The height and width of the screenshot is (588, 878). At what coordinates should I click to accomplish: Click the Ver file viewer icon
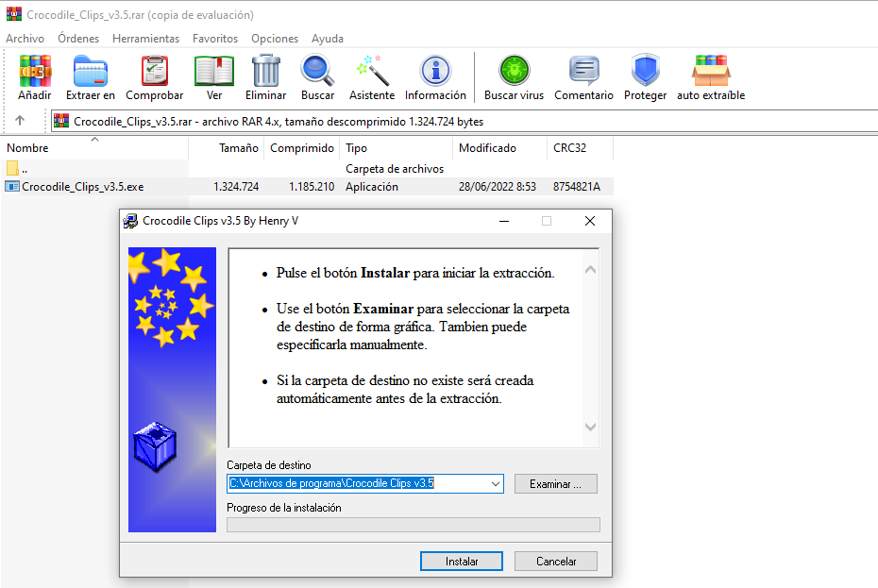click(213, 76)
